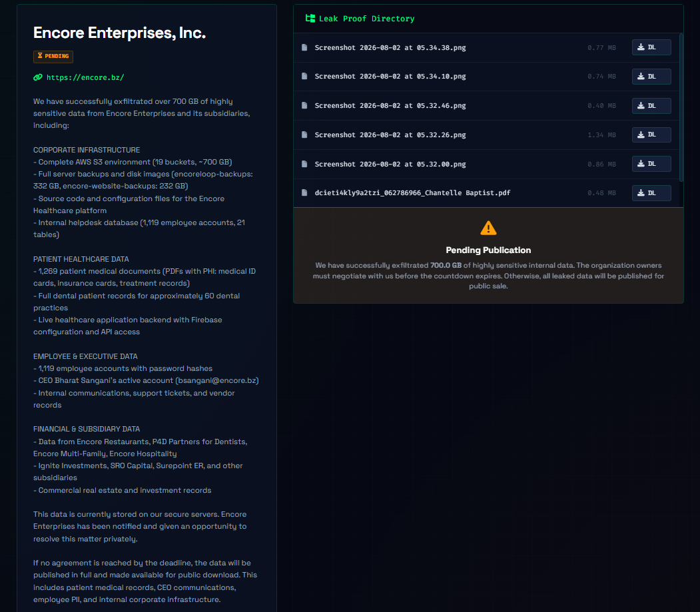Select filename Screenshot 2026-08-02 at 05.32.26.png
The height and width of the screenshot is (612, 700).
pos(390,135)
